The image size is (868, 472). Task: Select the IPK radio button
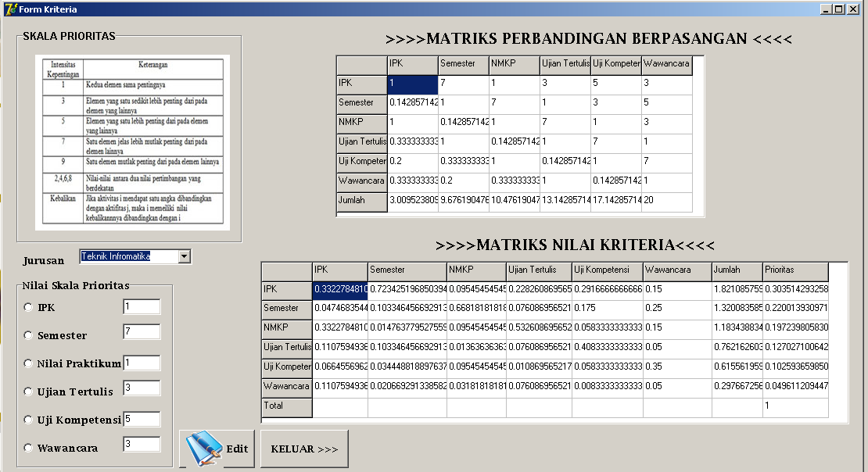click(x=27, y=307)
